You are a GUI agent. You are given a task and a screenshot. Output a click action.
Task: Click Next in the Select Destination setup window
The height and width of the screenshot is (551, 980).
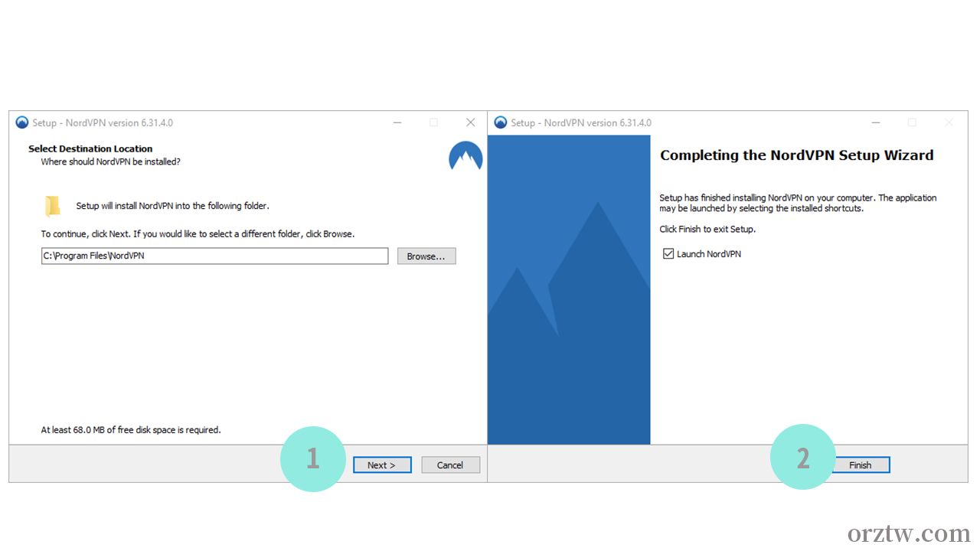point(382,465)
